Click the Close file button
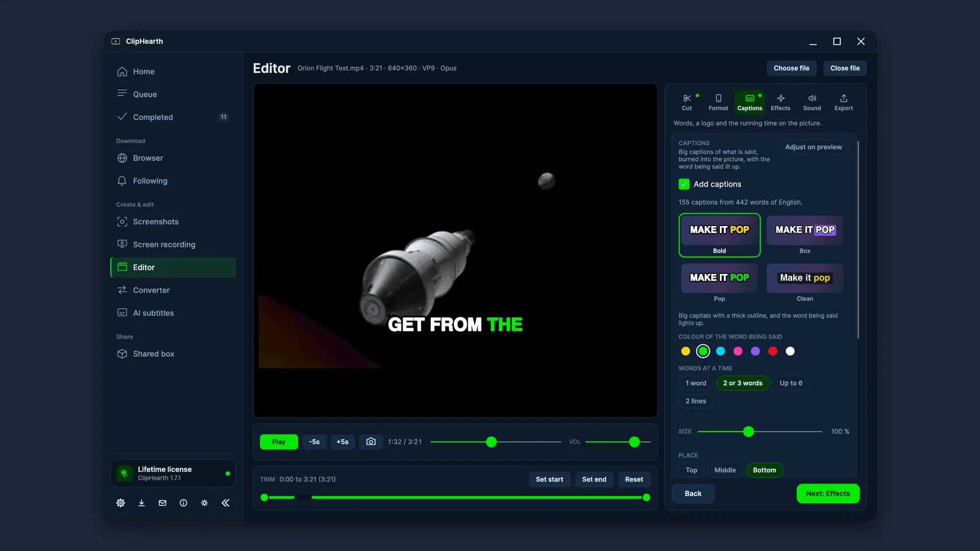This screenshot has height=551, width=980. 845,68
